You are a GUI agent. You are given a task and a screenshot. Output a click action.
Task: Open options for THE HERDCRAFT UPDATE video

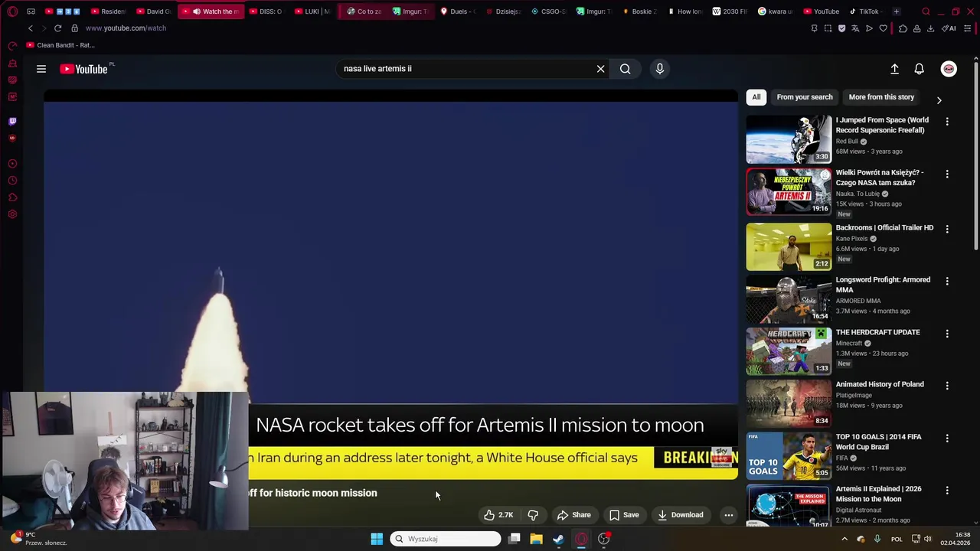tap(947, 334)
